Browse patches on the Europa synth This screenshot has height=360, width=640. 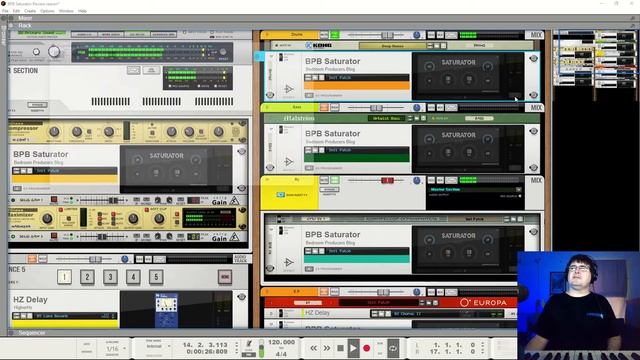[429, 302]
